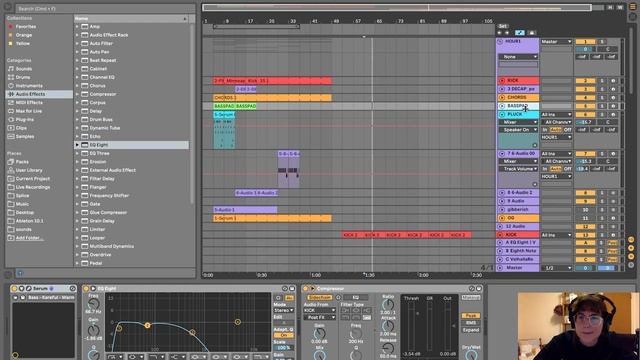The height and width of the screenshot is (360, 640).
Task: Open the Stereo mode dropdown in EQ Eight
Action: pyautogui.click(x=284, y=311)
